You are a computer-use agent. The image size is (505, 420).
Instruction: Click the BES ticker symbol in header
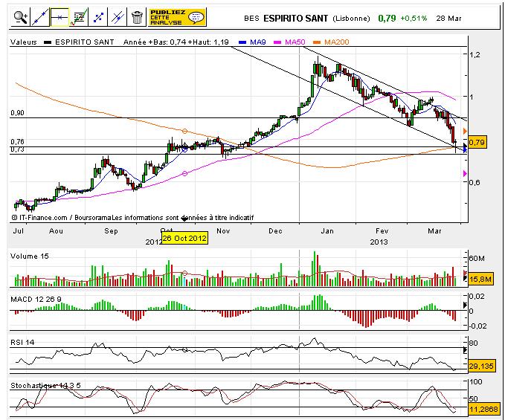251,19
